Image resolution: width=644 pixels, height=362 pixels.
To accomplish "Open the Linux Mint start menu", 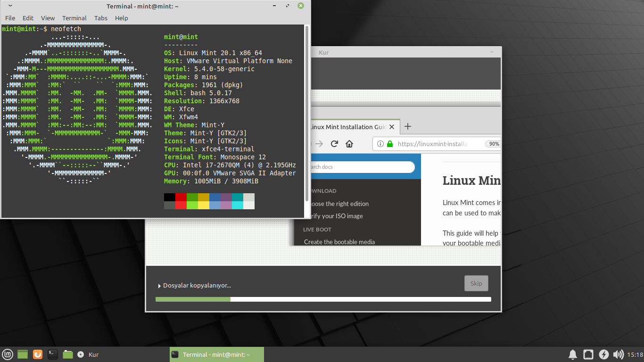I will coord(7,354).
